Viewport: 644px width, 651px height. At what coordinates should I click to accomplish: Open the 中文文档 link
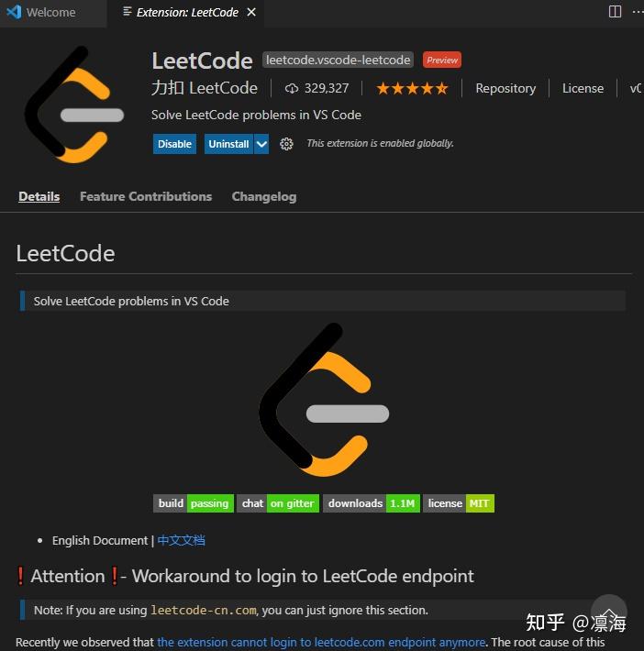point(181,540)
